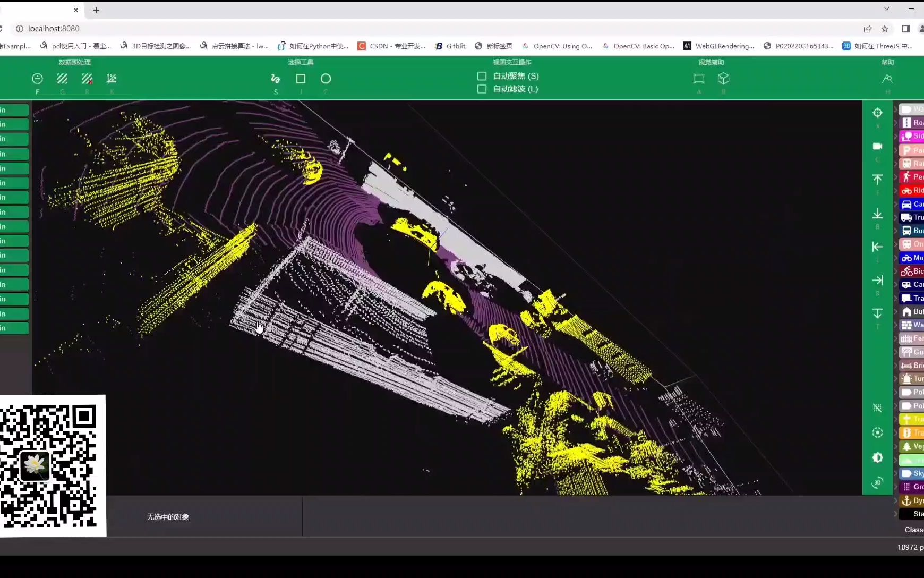Select the Tunnel class label
924x578 pixels.
tap(912, 379)
